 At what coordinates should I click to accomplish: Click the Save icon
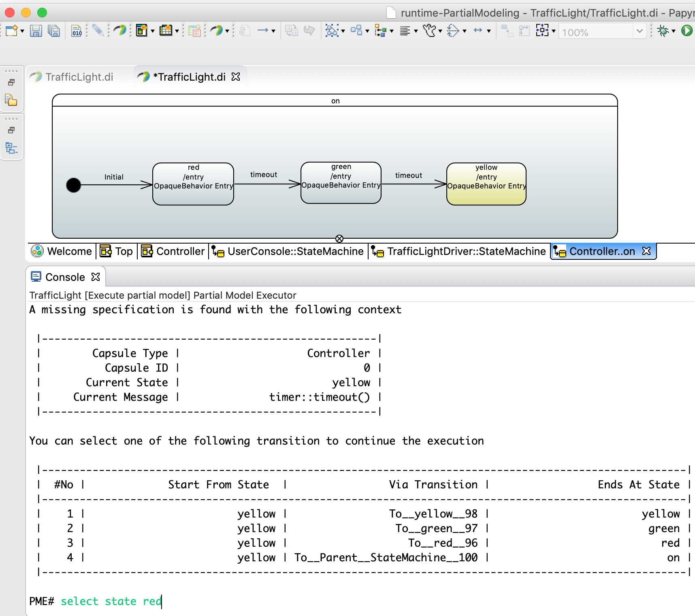tap(36, 30)
